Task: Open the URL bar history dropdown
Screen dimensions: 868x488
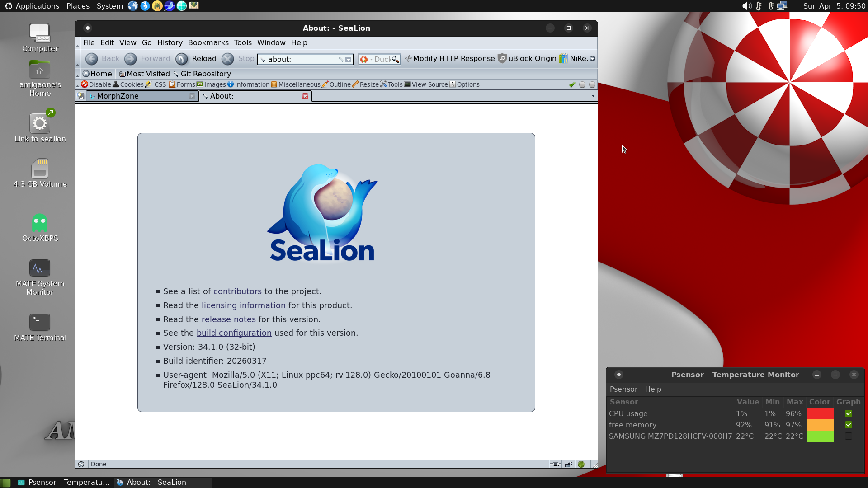Action: (x=349, y=59)
